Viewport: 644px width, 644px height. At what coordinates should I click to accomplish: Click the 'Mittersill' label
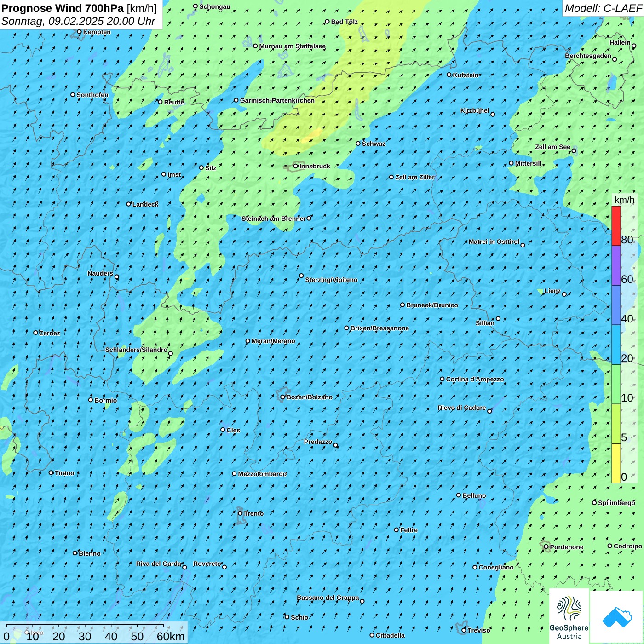[529, 163]
